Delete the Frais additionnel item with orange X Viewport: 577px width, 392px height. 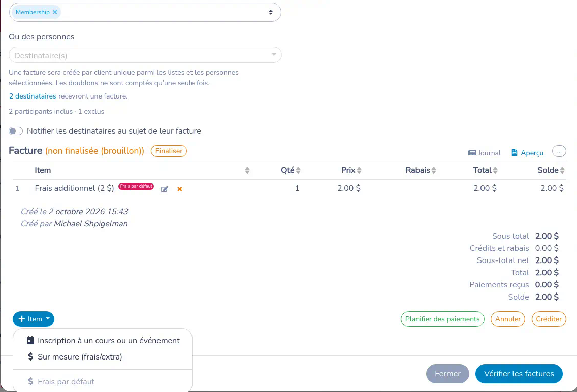click(180, 189)
